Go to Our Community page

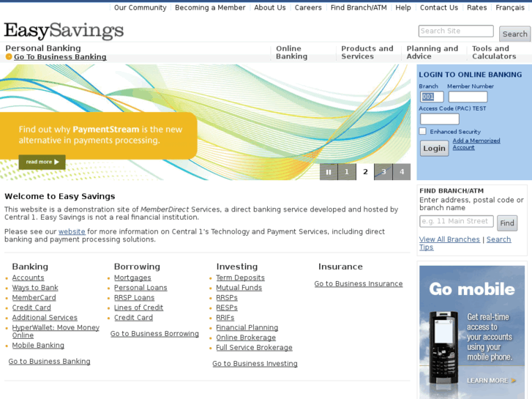[x=140, y=7]
